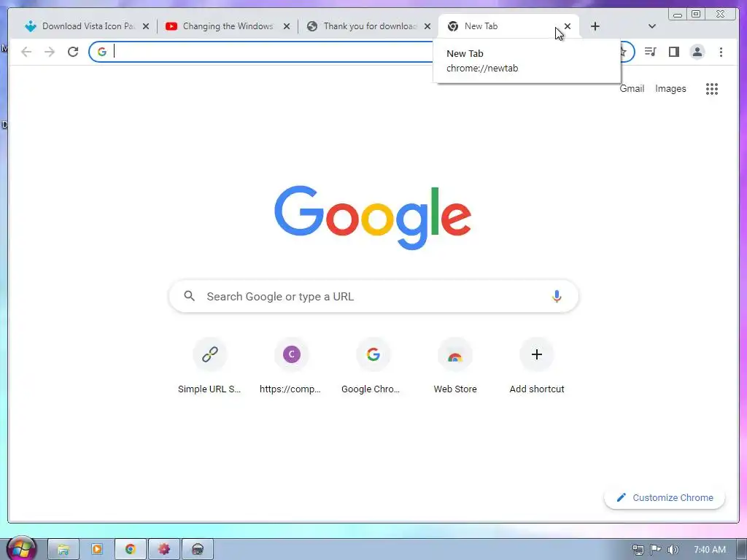Open the Chrome profile avatar
The width and height of the screenshot is (747, 560).
(x=697, y=52)
